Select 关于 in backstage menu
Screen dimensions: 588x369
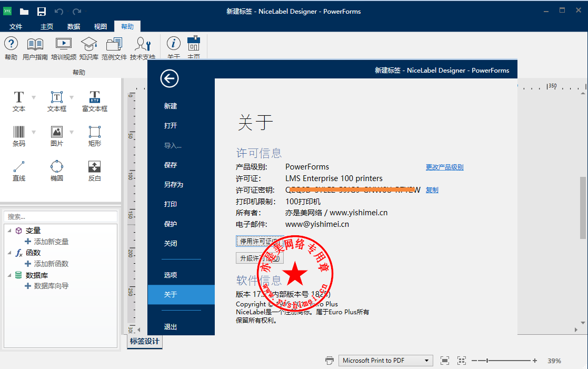(x=181, y=294)
